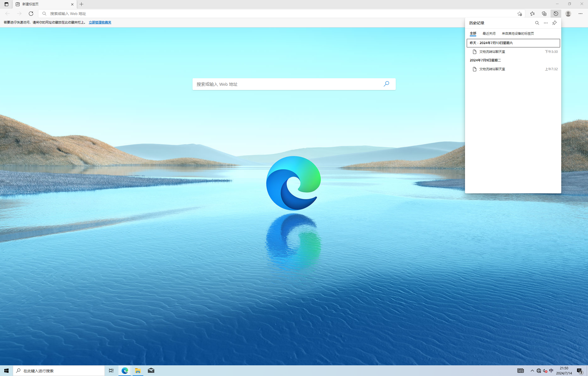Toggle the 中 input method indicator
The height and width of the screenshot is (376, 588).
pos(551,371)
